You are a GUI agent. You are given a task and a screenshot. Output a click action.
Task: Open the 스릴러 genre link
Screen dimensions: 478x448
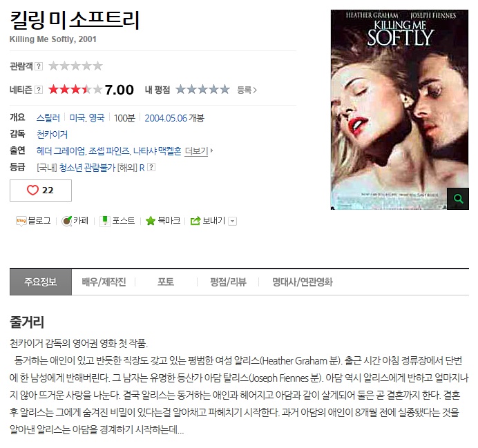pos(48,118)
